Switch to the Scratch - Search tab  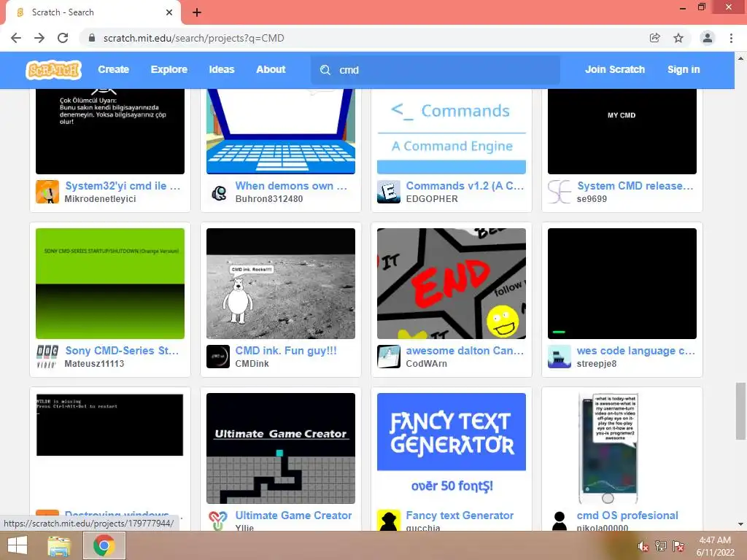coord(93,12)
